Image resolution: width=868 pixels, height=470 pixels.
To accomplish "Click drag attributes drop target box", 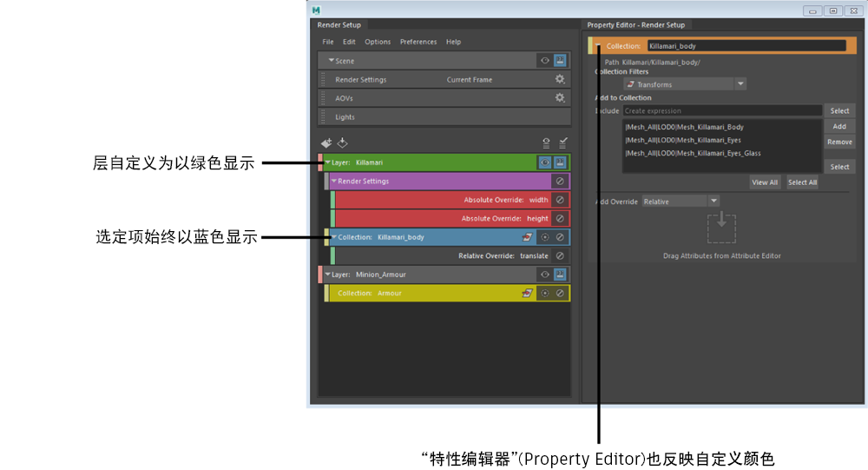I will [x=721, y=228].
